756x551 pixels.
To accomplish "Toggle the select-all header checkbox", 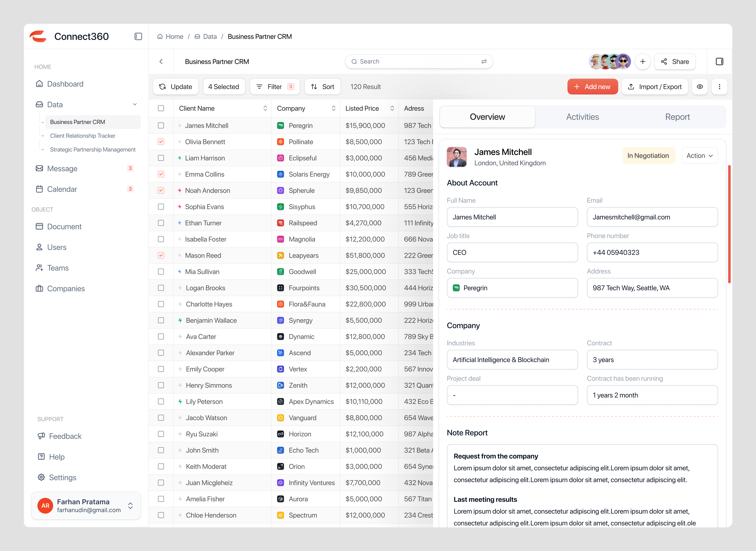I will 161,108.
